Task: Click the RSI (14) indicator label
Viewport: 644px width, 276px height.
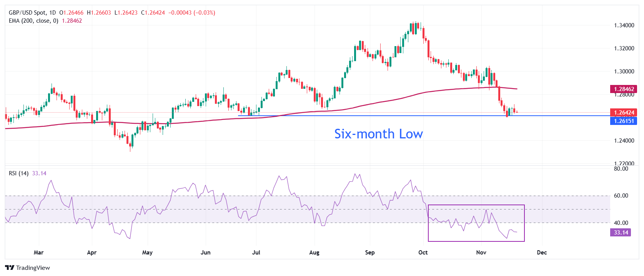Action: click(18, 173)
